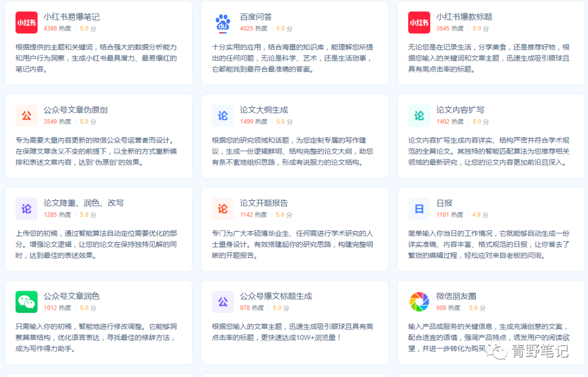The image size is (588, 377).
Task: Click the 5.0 分 rating on 百度问答
Action: coord(284,28)
